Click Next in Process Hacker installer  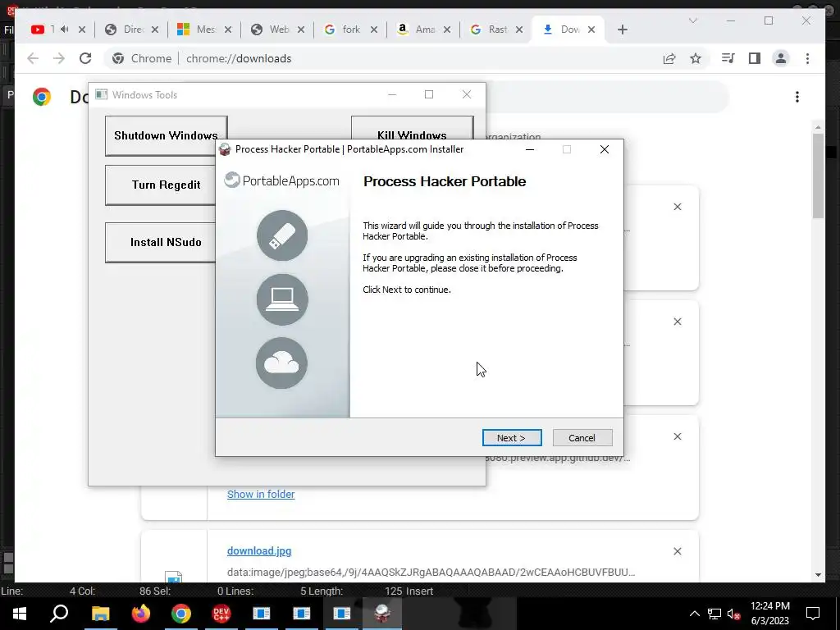coord(512,438)
